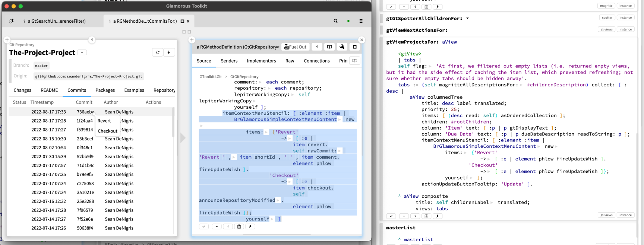The image size is (644, 245).
Task: Inspect RGMethodDefinition with header i button
Action: pyautogui.click(x=317, y=47)
